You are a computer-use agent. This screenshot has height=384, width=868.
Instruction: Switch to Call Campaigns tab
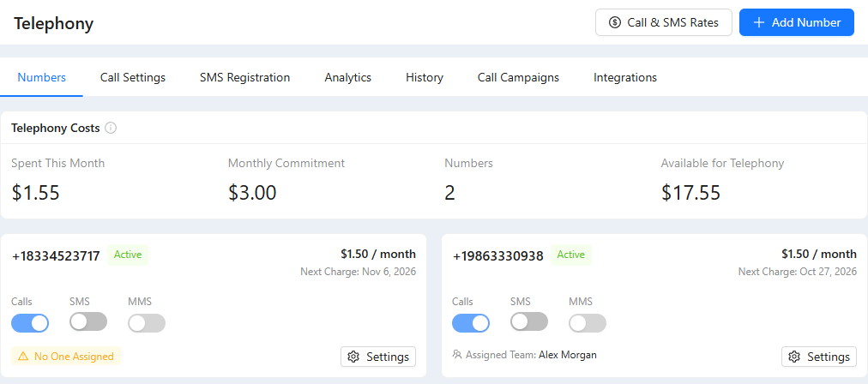coord(518,77)
